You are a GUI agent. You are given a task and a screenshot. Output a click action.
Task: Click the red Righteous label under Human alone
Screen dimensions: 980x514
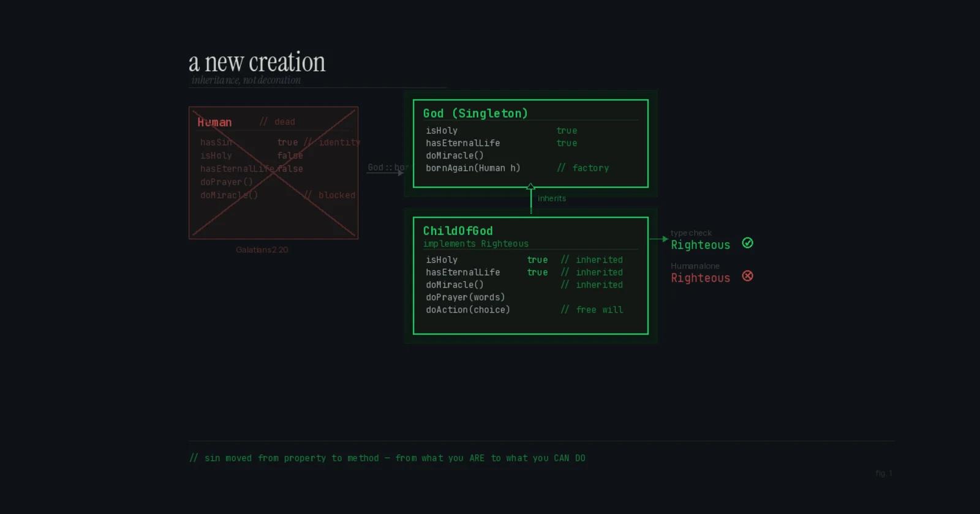700,278
